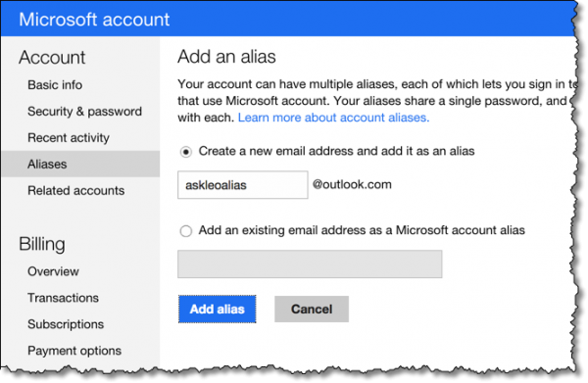Screen dimensions: 588x383
Task: Click the Billing section heading
Action: point(42,244)
